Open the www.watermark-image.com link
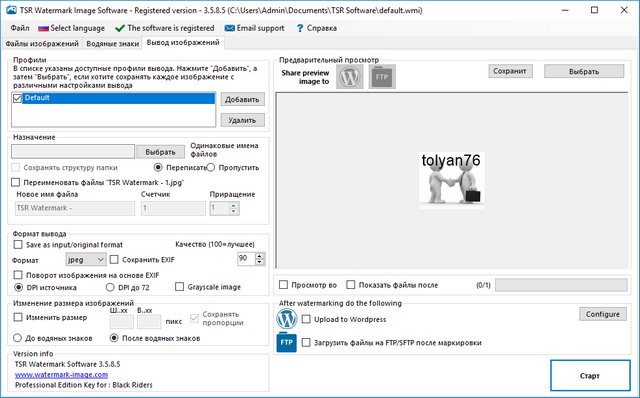The height and width of the screenshot is (398, 640). click(x=61, y=374)
